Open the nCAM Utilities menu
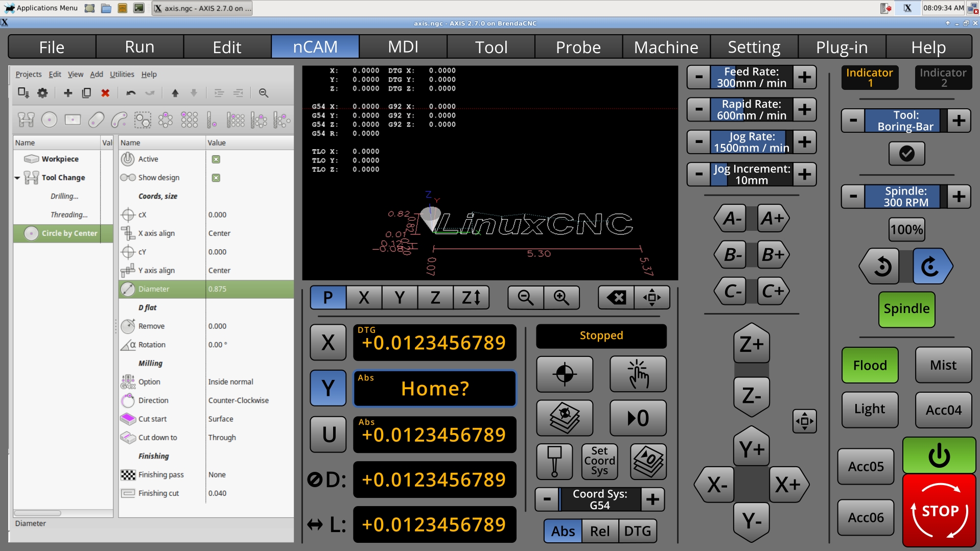The image size is (980, 551). pos(122,74)
